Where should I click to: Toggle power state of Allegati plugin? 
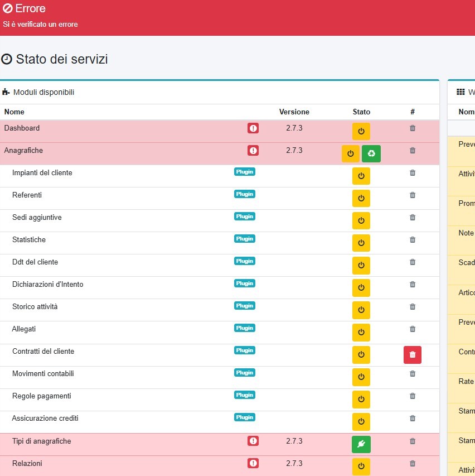pyautogui.click(x=361, y=333)
